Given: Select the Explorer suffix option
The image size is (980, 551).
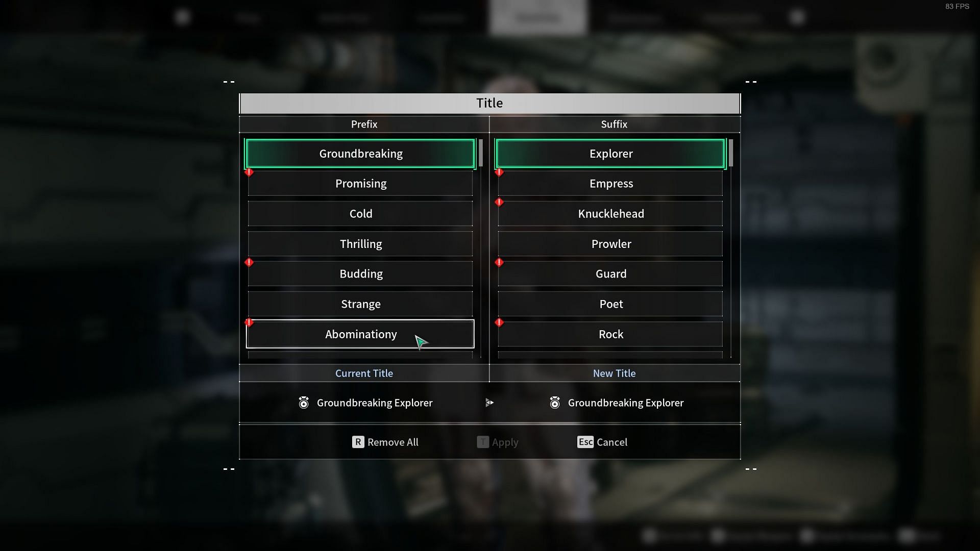Looking at the screenshot, I should [x=610, y=154].
